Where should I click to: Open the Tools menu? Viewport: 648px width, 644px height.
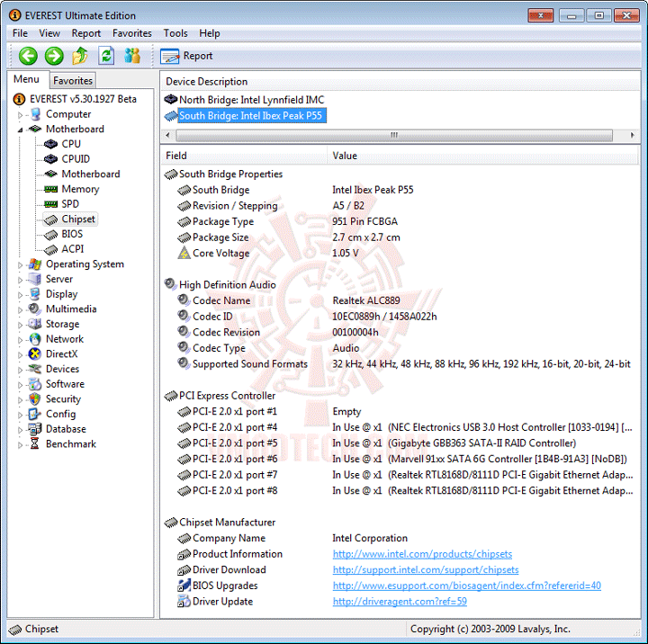[x=175, y=33]
